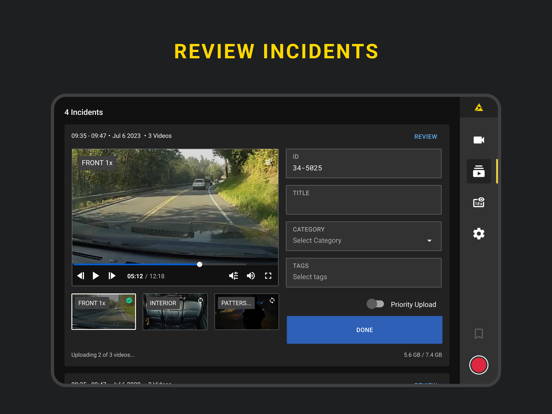This screenshot has height=414, width=552.
Task: Open audio track settings icon
Action: click(x=233, y=276)
